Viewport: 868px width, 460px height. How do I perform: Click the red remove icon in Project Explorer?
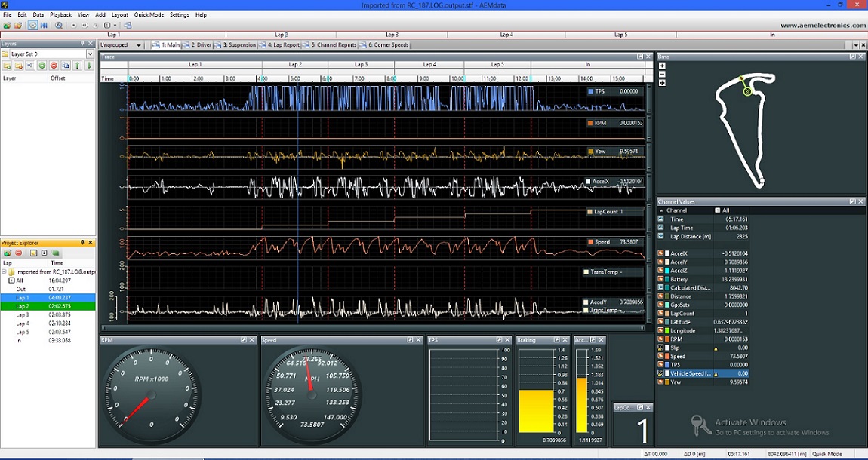pyautogui.click(x=18, y=253)
